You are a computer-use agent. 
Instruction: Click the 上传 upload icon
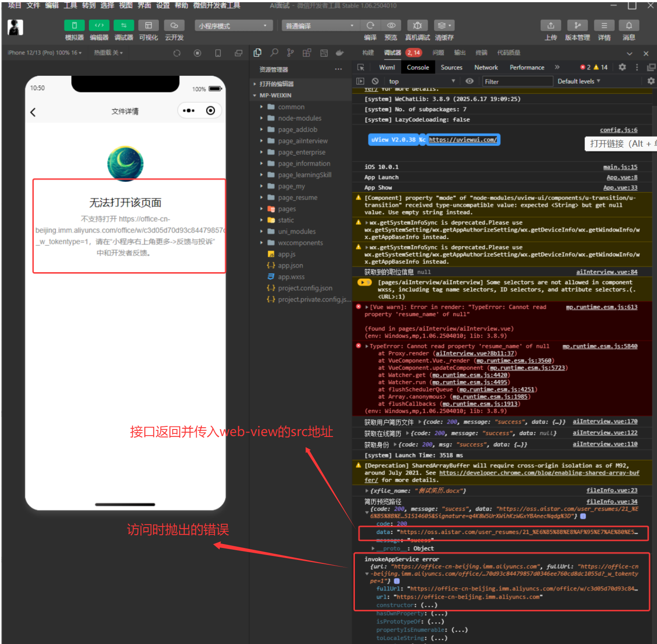coord(551,26)
